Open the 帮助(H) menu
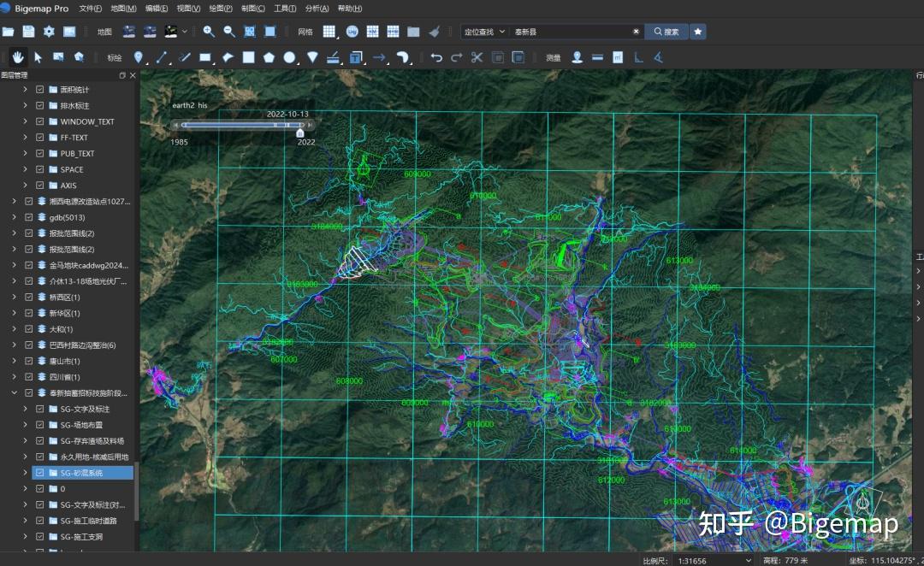Screen dimensions: 924x566 point(350,9)
